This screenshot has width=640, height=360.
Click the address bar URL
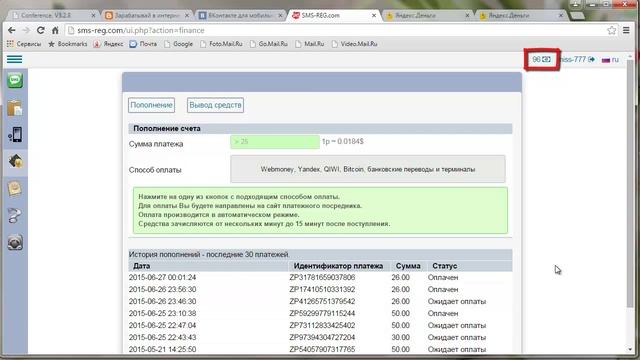click(140, 30)
